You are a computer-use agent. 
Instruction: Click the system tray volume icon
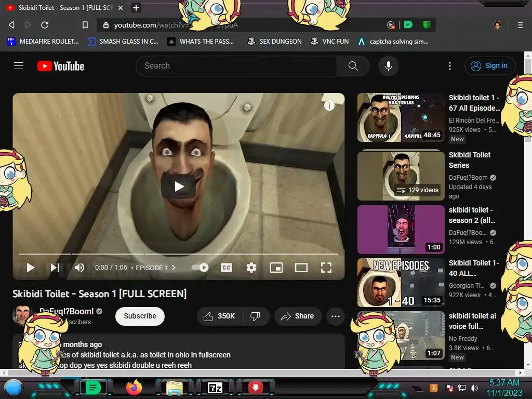(474, 388)
